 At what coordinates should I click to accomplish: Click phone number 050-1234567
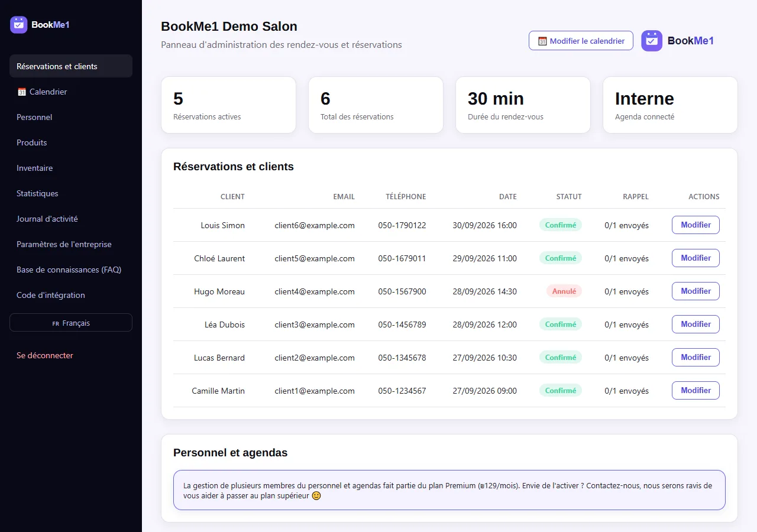tap(402, 391)
